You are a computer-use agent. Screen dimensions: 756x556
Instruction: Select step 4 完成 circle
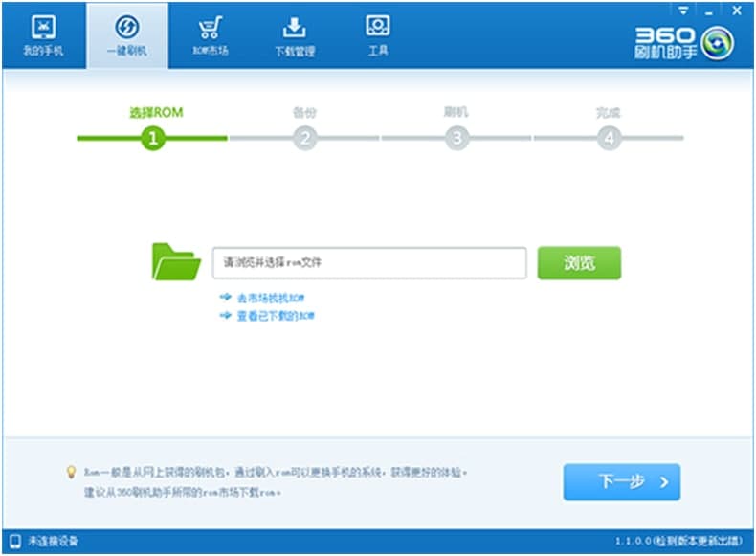point(609,138)
